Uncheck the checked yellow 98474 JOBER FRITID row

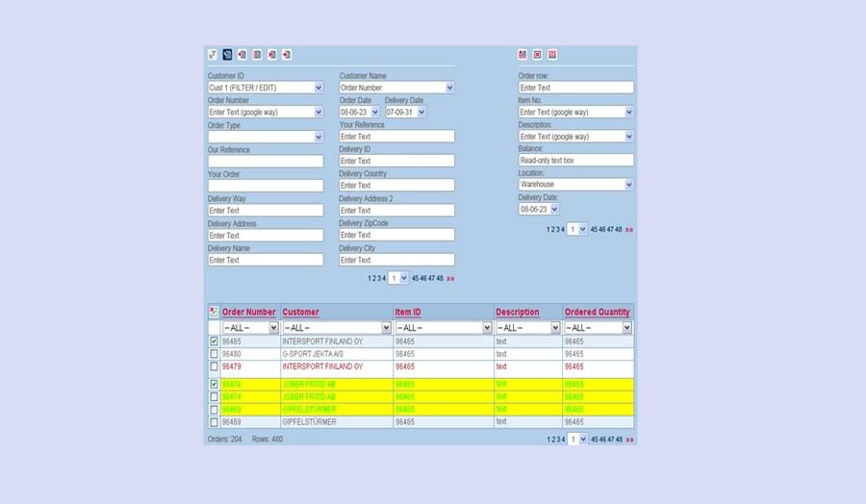point(214,384)
